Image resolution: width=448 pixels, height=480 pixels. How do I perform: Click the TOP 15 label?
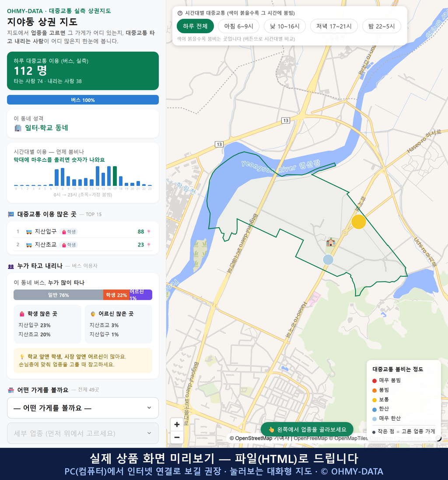point(94,215)
